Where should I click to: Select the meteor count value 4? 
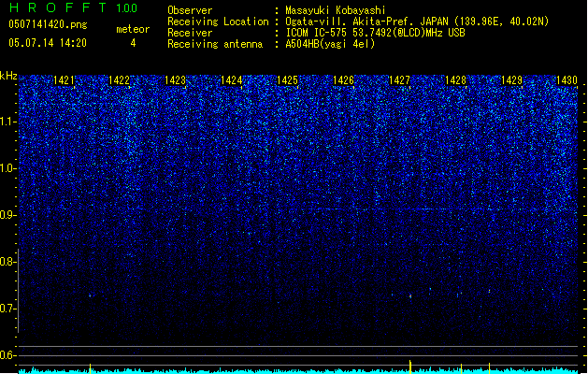[133, 43]
